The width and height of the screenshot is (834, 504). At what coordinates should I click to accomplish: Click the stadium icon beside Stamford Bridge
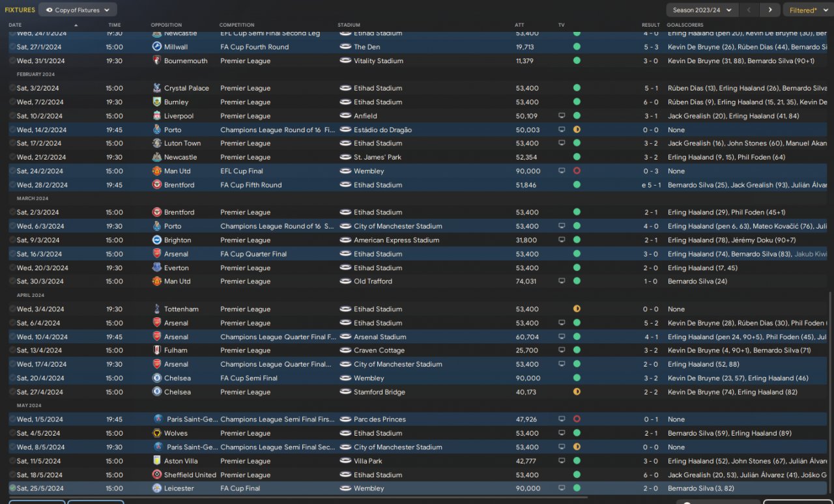(x=345, y=392)
